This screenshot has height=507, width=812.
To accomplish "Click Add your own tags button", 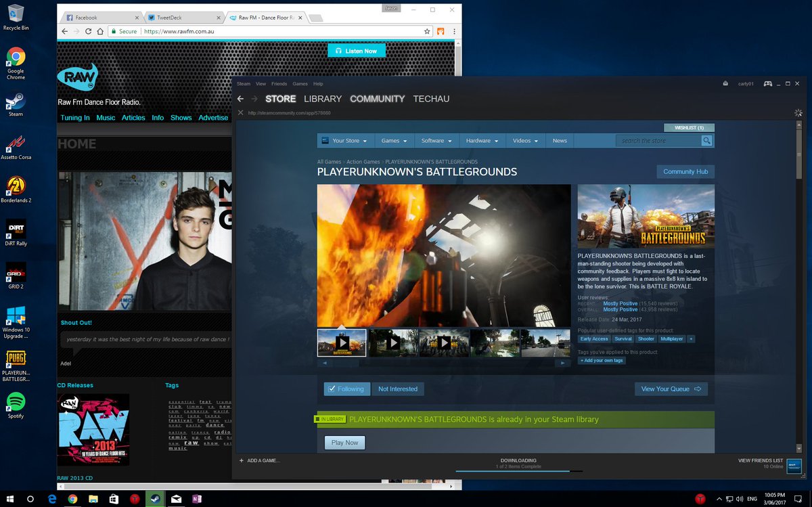I will tap(601, 360).
